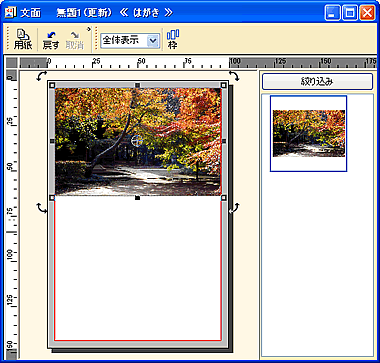Click the top-center resize handle of photo
This screenshot has width=380, height=363.
point(137,86)
